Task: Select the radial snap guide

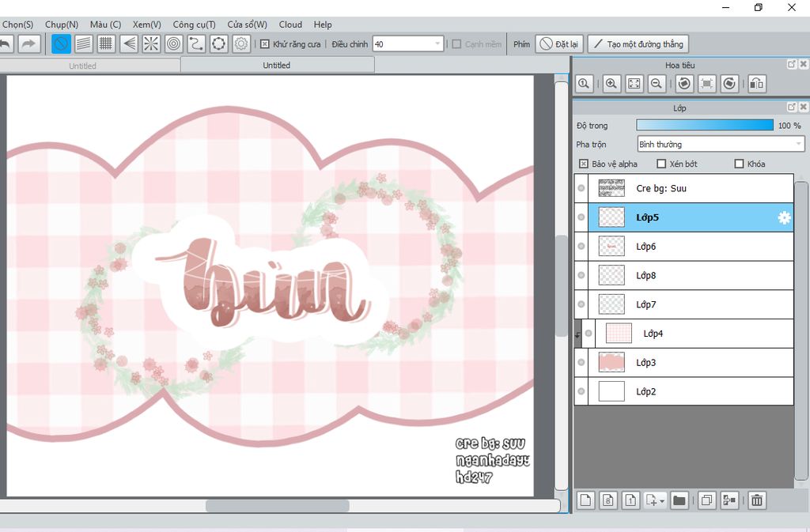Action: pyautogui.click(x=151, y=44)
